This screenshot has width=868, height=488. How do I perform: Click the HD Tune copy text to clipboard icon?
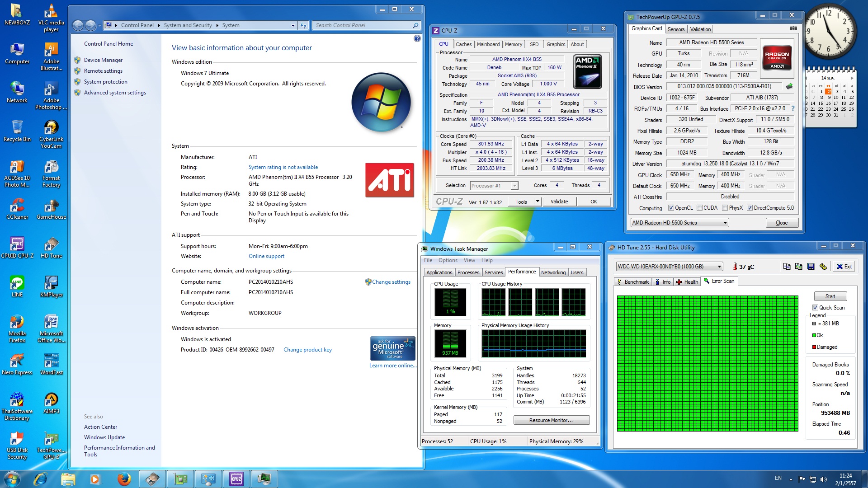click(787, 267)
